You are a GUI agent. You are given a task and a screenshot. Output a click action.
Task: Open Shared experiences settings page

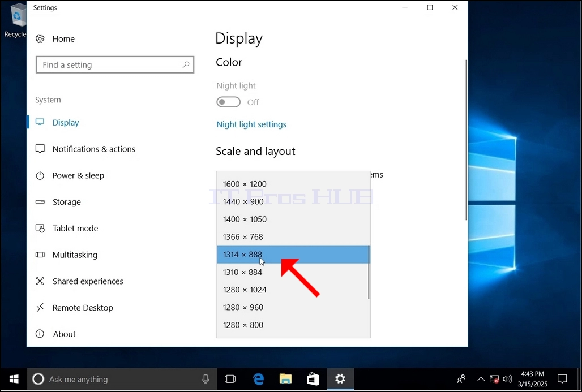tap(88, 281)
